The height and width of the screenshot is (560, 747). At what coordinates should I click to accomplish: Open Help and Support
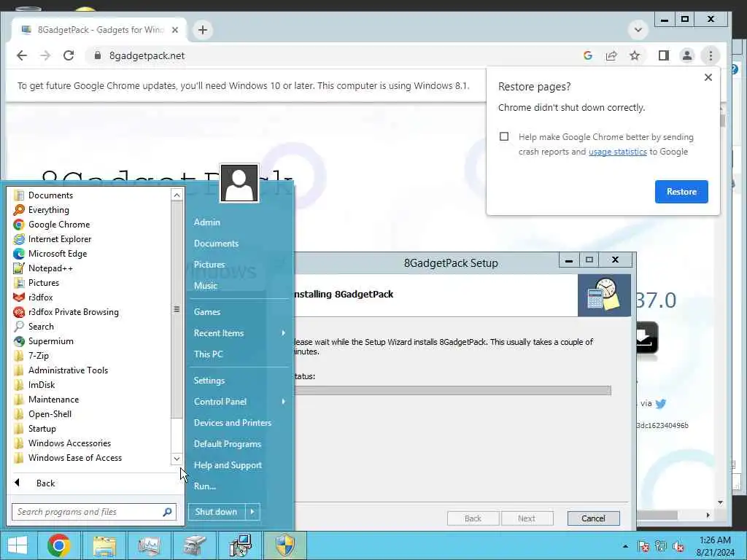[x=228, y=465]
